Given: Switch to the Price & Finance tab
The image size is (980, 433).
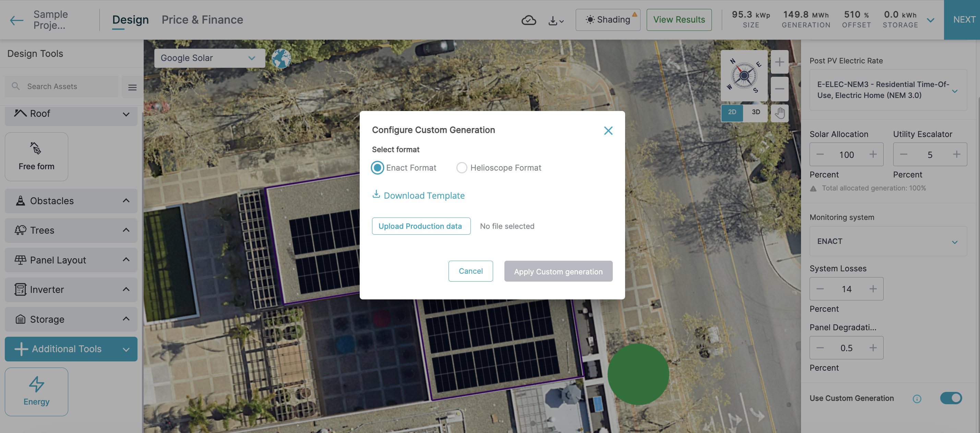Looking at the screenshot, I should click(202, 20).
